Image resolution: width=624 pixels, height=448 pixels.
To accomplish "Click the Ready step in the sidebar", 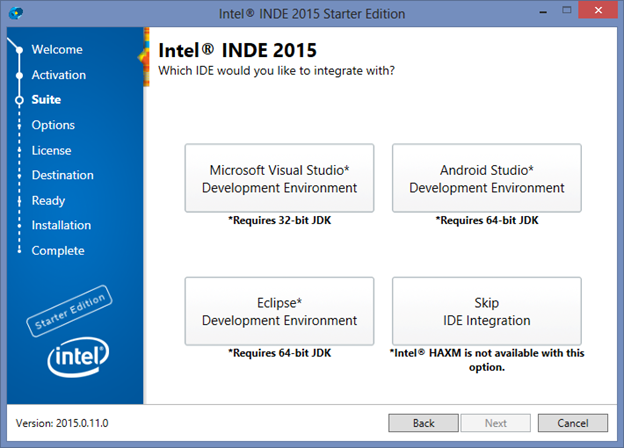I will [x=48, y=200].
